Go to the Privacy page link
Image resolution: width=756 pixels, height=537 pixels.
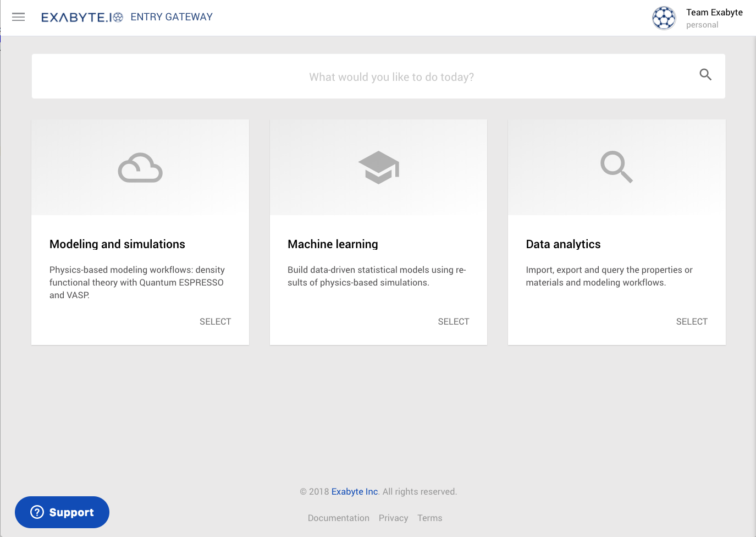point(393,518)
